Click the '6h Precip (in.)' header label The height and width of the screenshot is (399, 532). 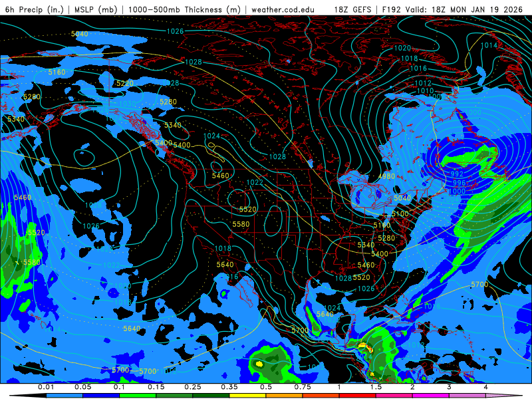click(34, 9)
